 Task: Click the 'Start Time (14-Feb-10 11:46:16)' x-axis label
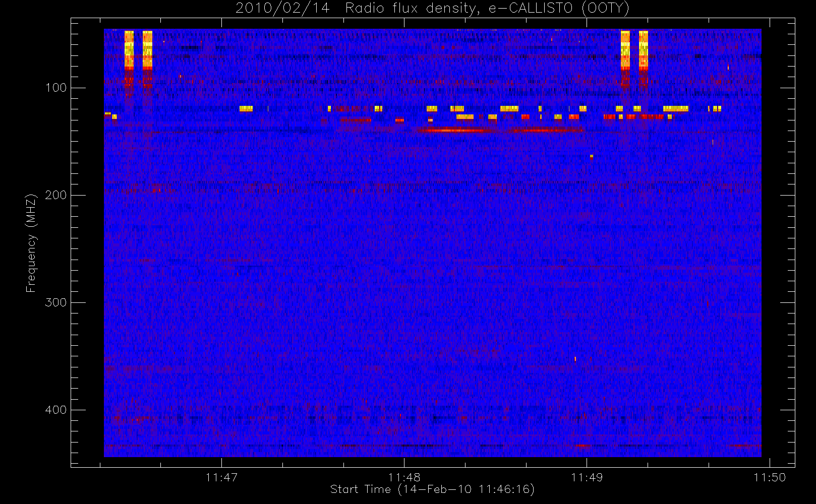pos(432,489)
